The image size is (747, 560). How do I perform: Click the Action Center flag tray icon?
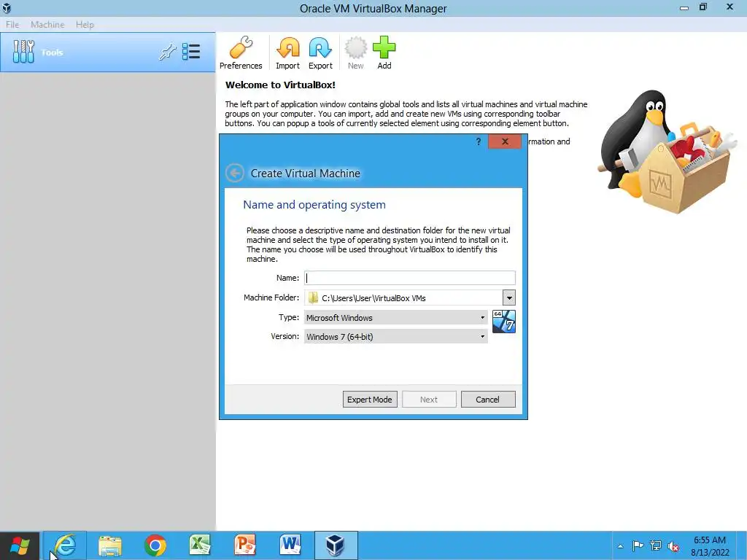[x=638, y=545]
